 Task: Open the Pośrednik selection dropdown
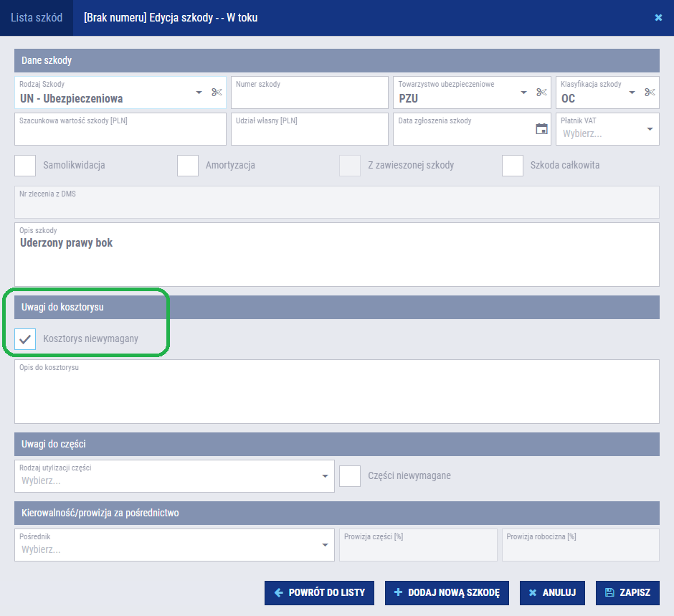(325, 545)
